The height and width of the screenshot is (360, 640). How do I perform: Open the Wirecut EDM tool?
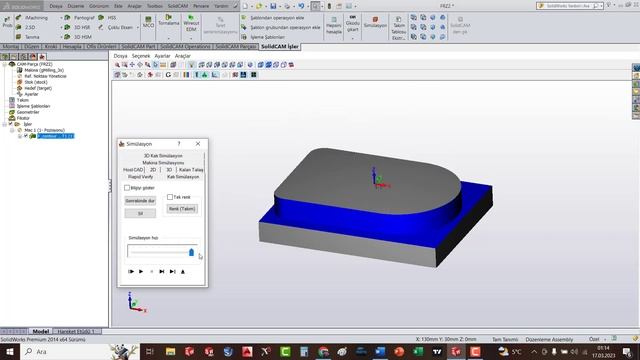click(191, 23)
